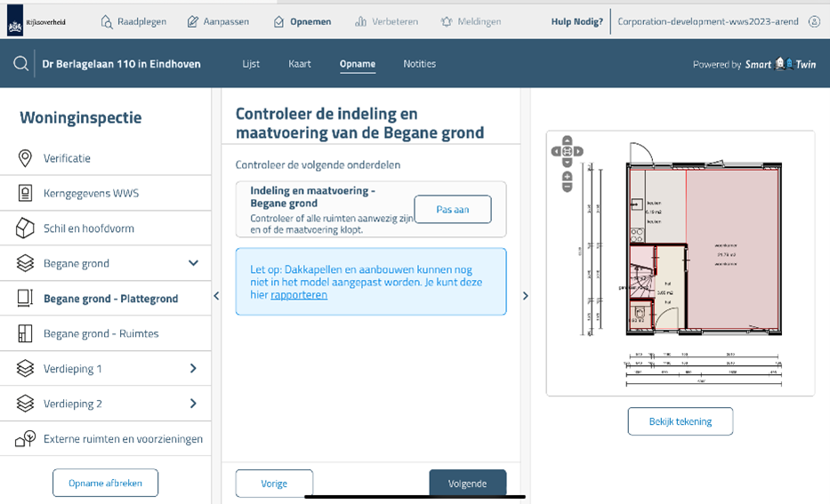
Task: Click the Volgende button
Action: [x=467, y=484]
